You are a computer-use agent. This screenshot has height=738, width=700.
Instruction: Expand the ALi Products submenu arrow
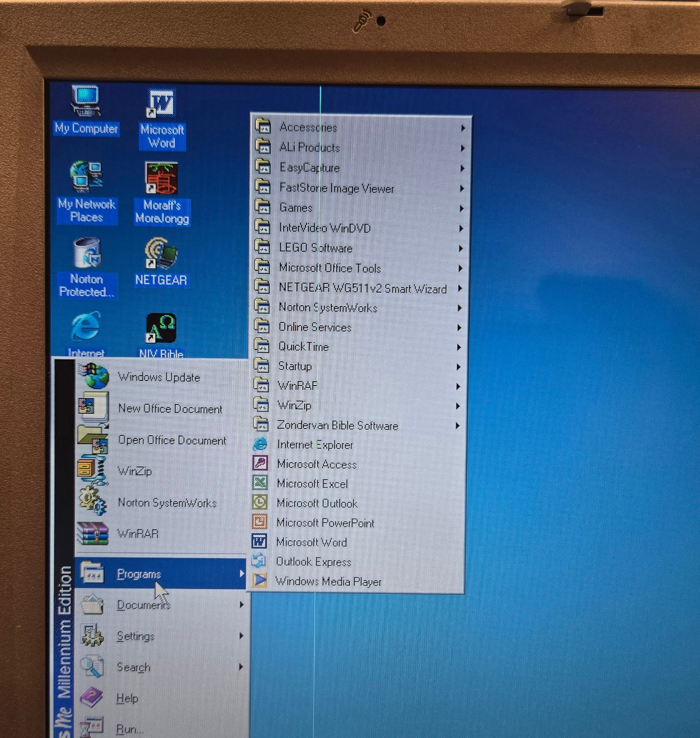click(462, 149)
